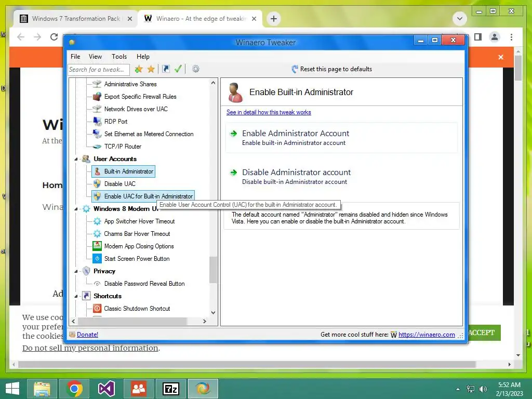Viewport: 532px width, 399px height.
Task: Click the Disable Password Reveal Button eye icon
Action: (x=97, y=284)
